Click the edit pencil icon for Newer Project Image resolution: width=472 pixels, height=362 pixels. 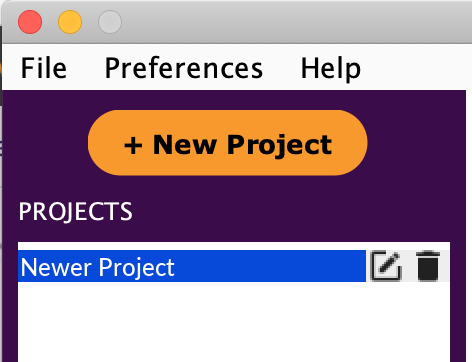pyautogui.click(x=386, y=266)
